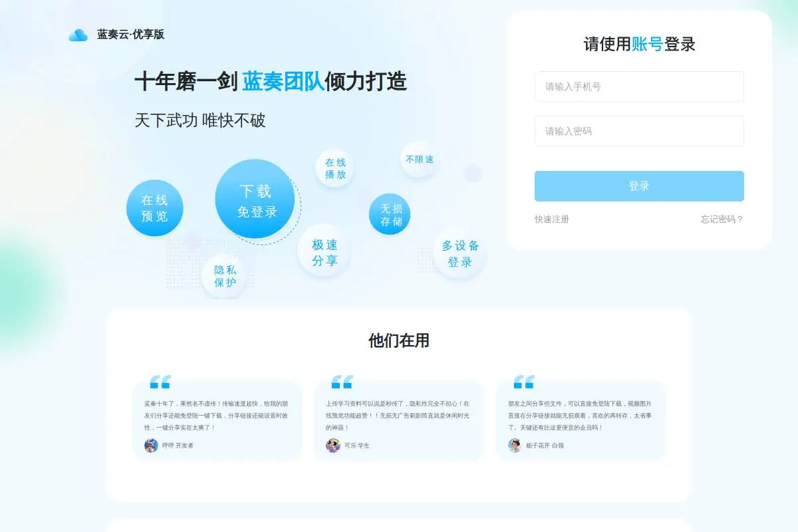Image resolution: width=798 pixels, height=532 pixels.
Task: Click the 请使用账号登录 login title
Action: point(640,45)
